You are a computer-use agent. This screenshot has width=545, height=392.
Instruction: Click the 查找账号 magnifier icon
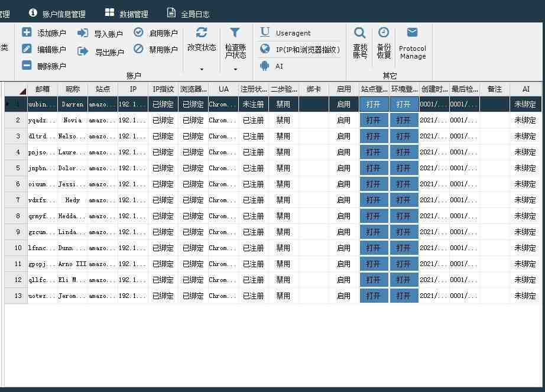click(360, 33)
